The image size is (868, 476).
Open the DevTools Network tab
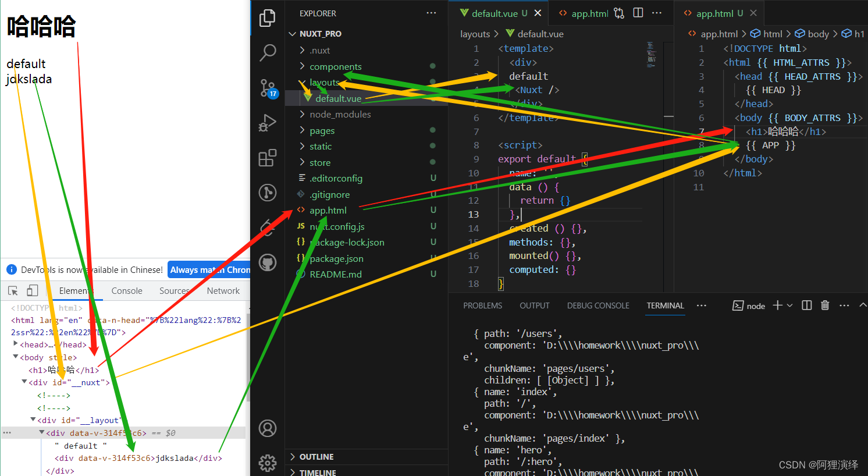point(223,290)
